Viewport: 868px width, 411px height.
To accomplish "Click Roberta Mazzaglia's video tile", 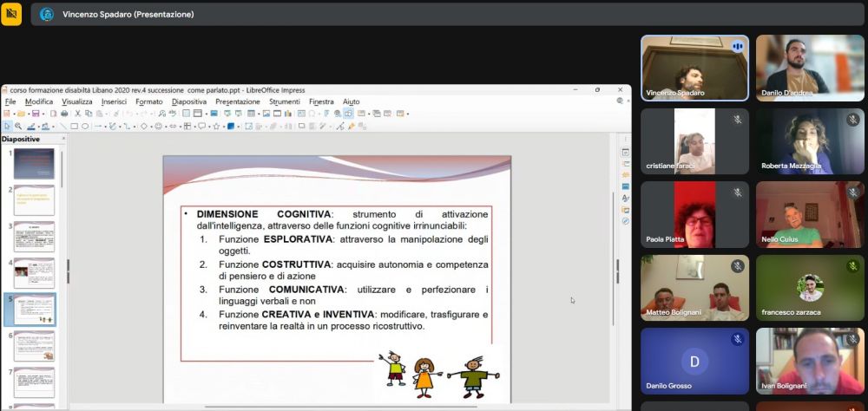I will point(809,141).
